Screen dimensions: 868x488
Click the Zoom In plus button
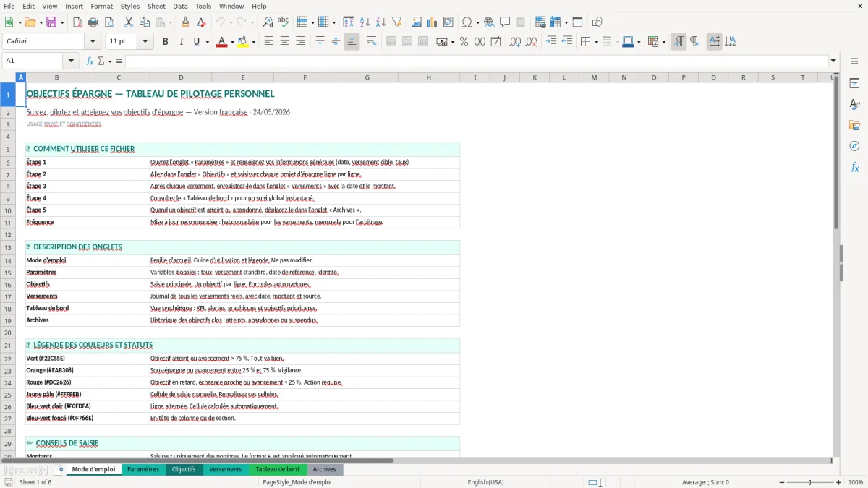[839, 482]
